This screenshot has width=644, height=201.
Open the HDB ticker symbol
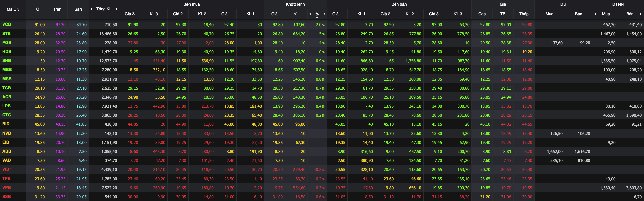pos(7,52)
